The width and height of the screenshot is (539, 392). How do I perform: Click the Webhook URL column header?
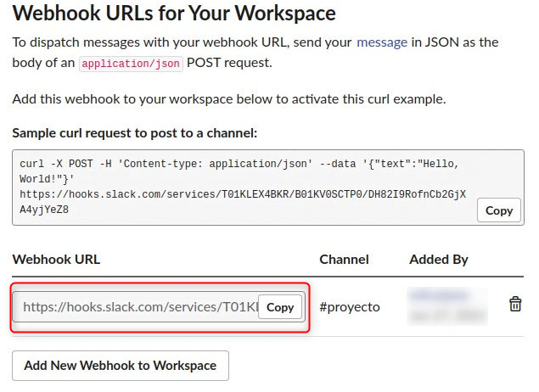coord(56,260)
